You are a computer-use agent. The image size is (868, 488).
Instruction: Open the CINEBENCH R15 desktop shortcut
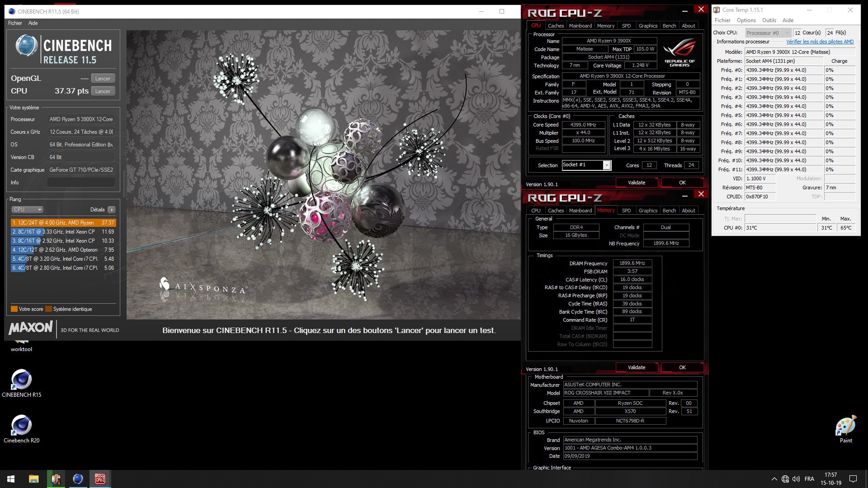click(x=21, y=380)
